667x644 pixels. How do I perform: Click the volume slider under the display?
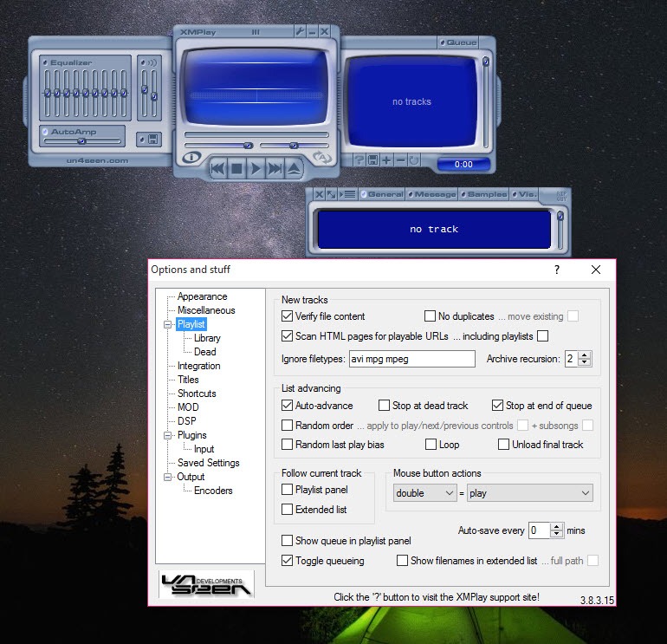pos(219,146)
